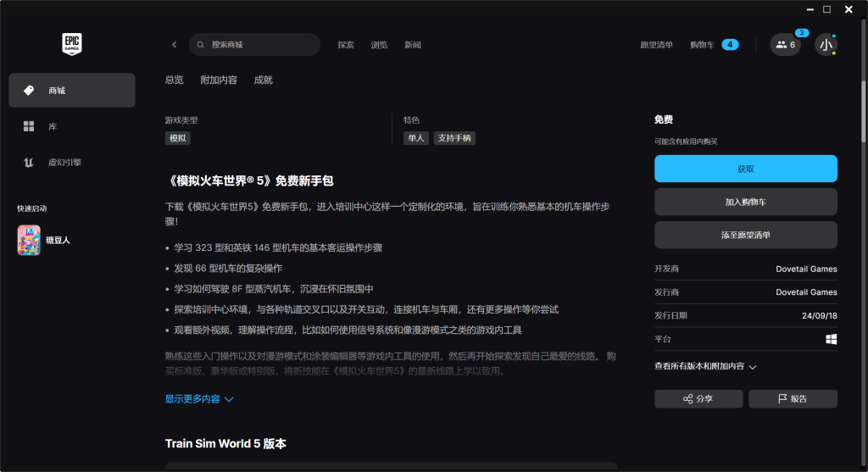Viewport: 868px width, 472px height.
Task: Switch to the 附加内容 tab
Action: [219, 81]
